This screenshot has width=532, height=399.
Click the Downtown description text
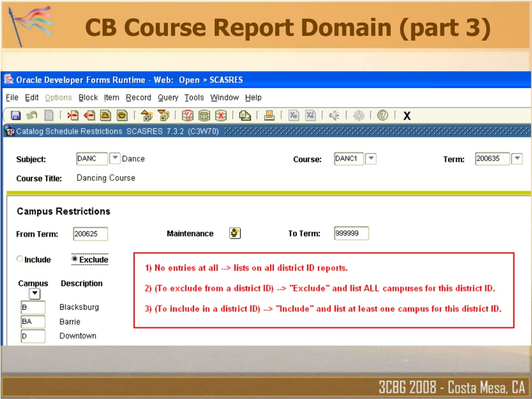[x=78, y=336]
